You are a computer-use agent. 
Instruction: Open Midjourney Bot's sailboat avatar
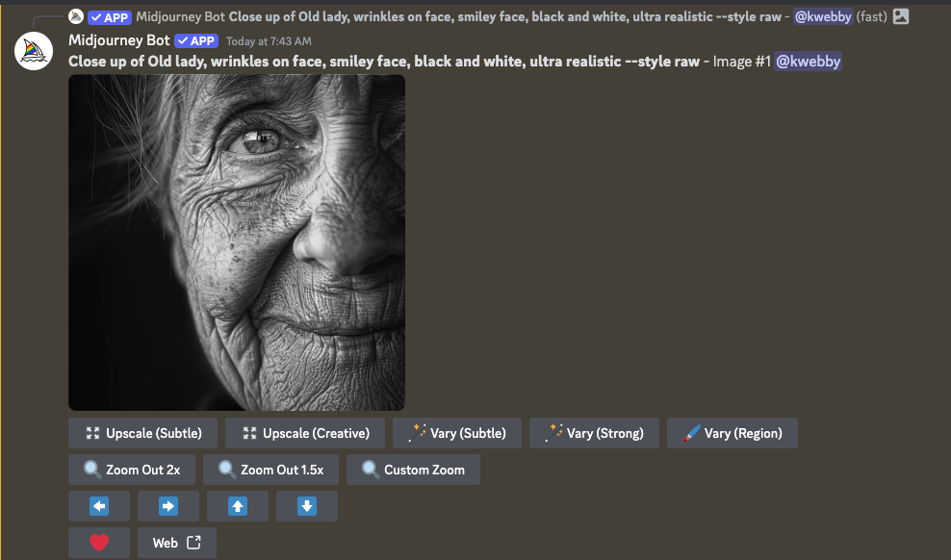(x=33, y=51)
